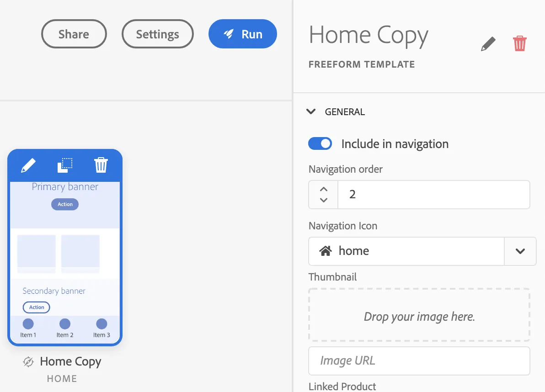The width and height of the screenshot is (545, 392).
Task: Click the Linked Product label
Action: click(342, 387)
